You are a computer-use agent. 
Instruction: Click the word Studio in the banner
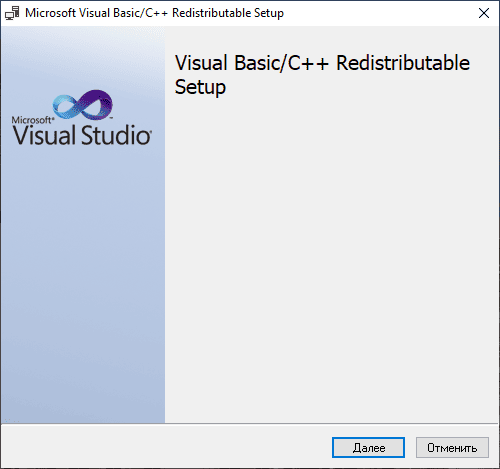[x=116, y=135]
